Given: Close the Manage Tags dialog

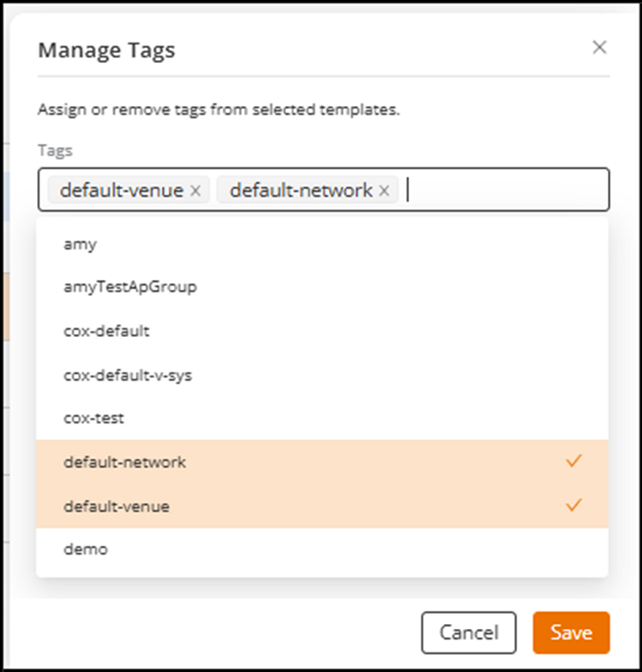Looking at the screenshot, I should [x=599, y=48].
